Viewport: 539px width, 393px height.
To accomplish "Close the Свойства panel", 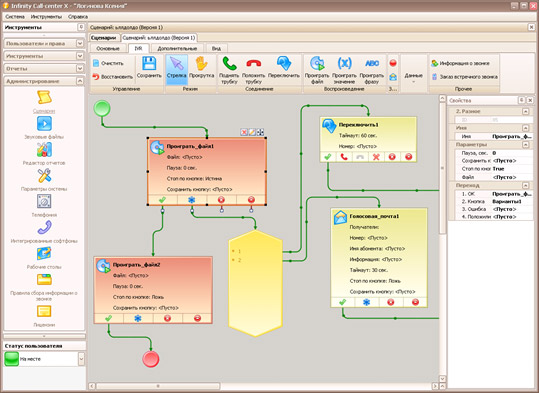I will pyautogui.click(x=530, y=100).
